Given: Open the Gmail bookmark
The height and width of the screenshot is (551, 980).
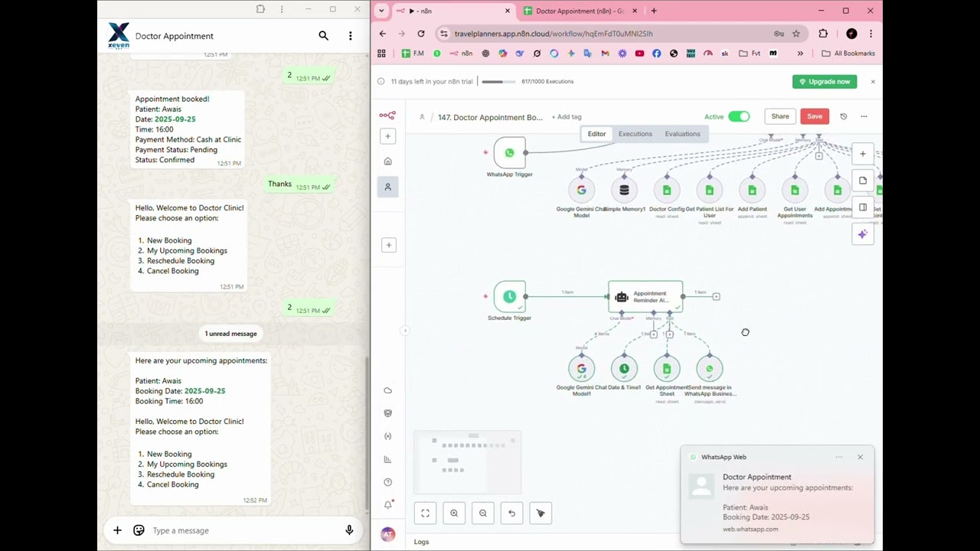Looking at the screenshot, I should tap(605, 54).
